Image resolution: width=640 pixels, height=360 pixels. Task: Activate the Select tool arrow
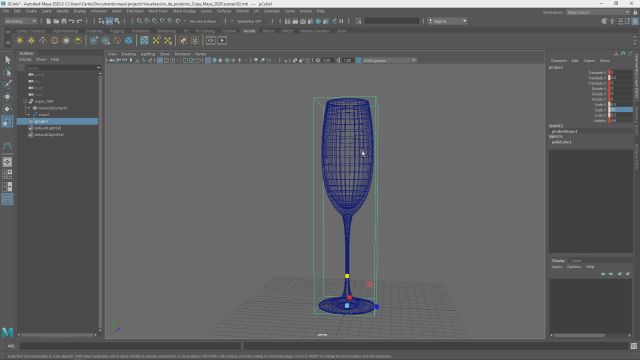click(x=7, y=60)
